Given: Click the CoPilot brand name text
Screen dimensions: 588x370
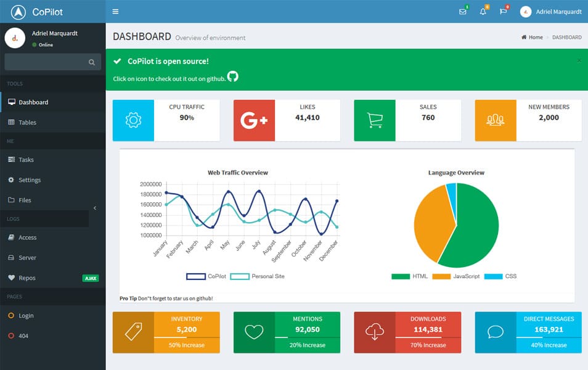Looking at the screenshot, I should click(x=47, y=12).
